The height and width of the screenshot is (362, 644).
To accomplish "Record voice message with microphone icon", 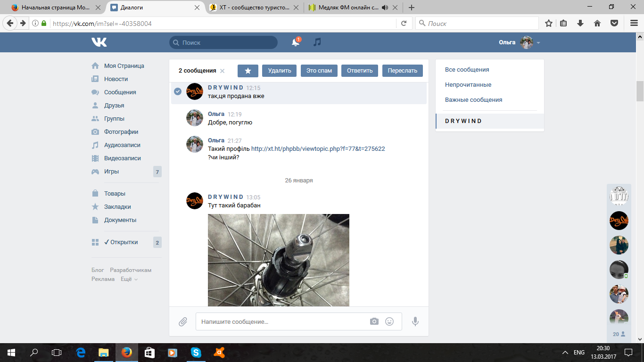I will (415, 321).
